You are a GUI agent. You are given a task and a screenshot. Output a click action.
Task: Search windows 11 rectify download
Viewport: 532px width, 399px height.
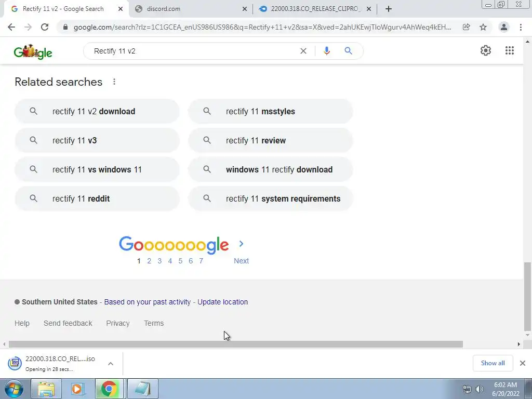(271, 170)
